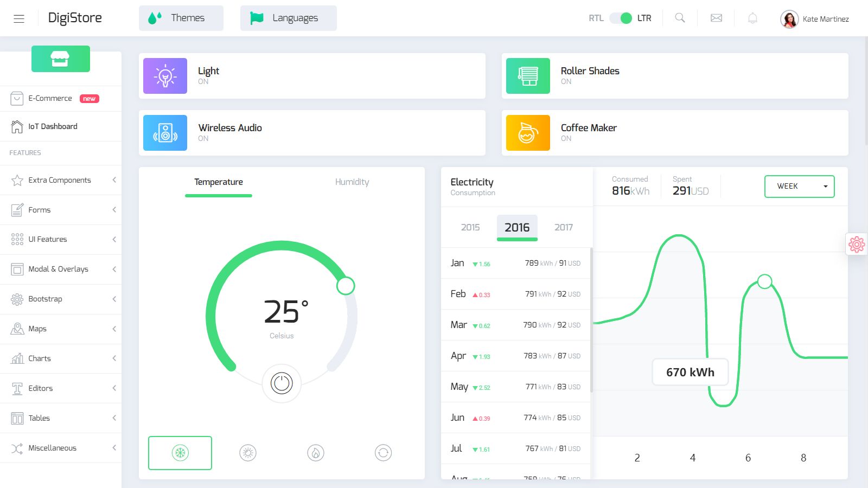
Task: Open the Languages button
Action: (289, 18)
